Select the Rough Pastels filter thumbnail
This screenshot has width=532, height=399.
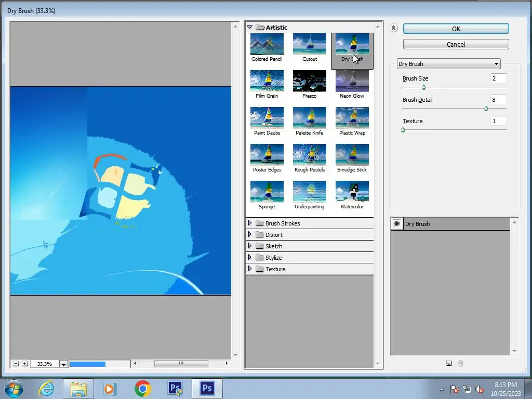click(x=310, y=155)
